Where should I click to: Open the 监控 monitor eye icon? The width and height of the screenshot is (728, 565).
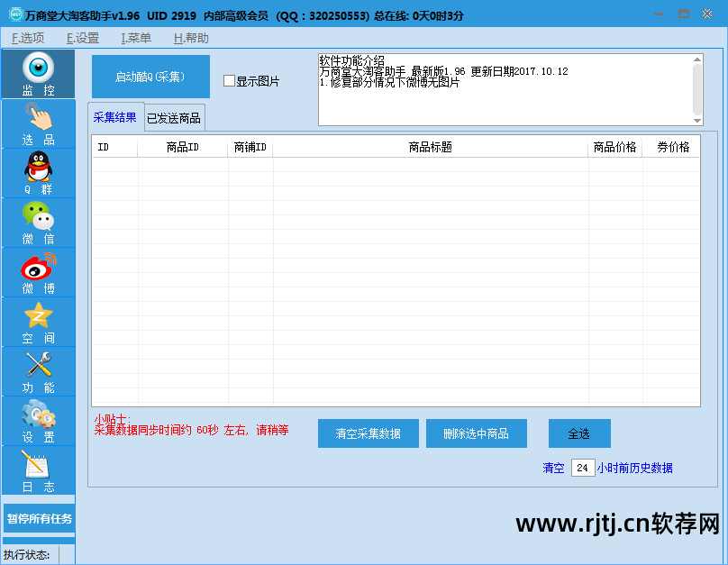click(x=38, y=74)
